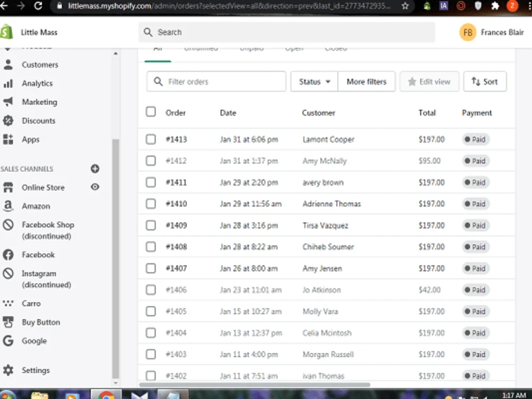Open the Buy Button channel

[41, 322]
